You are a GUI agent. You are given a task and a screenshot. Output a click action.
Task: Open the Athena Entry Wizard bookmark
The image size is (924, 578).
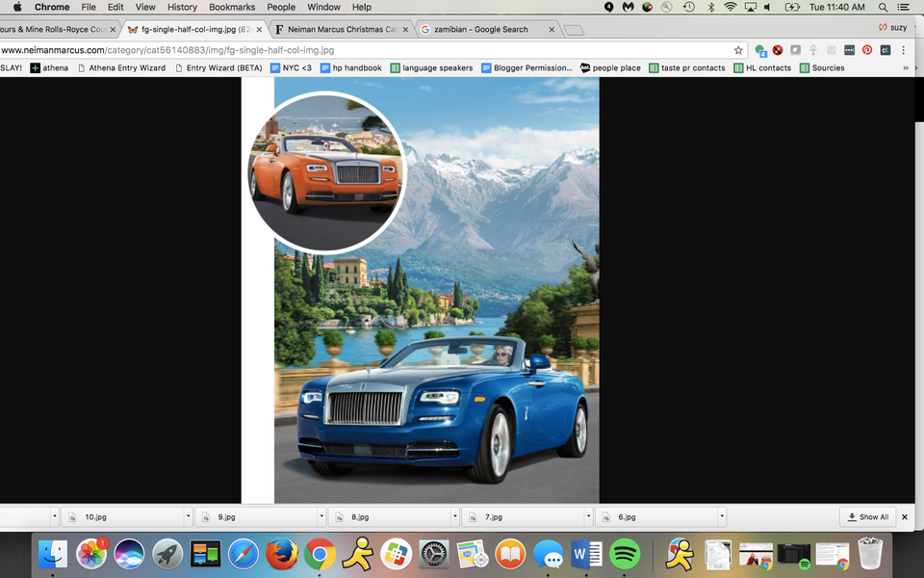(121, 67)
